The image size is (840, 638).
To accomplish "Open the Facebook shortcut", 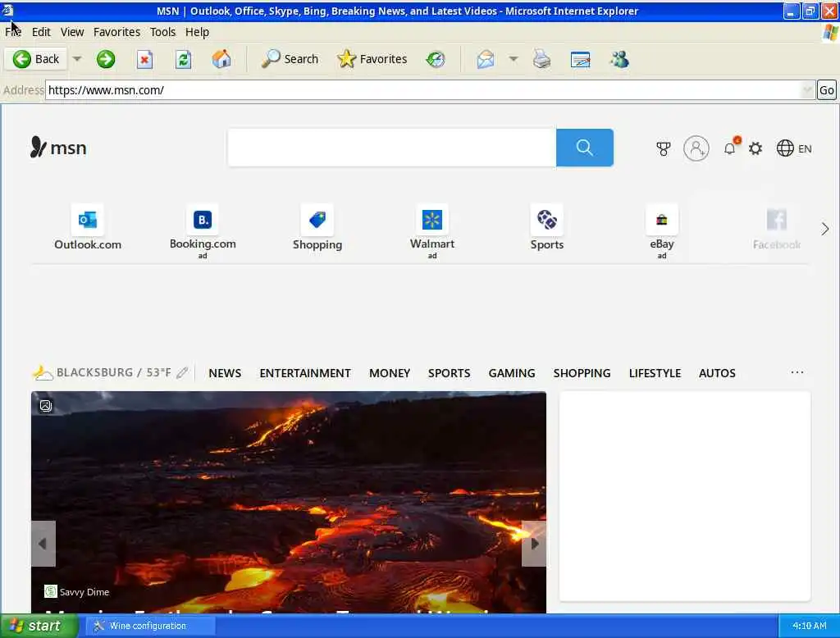I will click(776, 228).
